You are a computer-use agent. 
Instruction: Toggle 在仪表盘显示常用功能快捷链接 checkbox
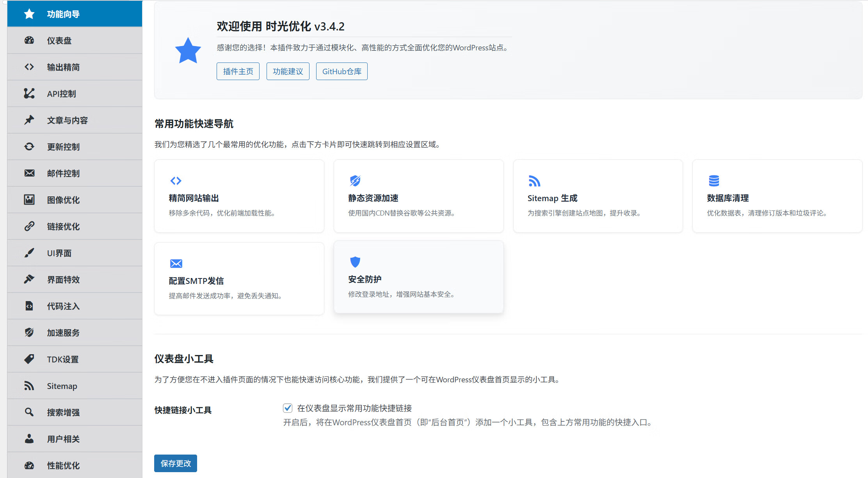288,408
